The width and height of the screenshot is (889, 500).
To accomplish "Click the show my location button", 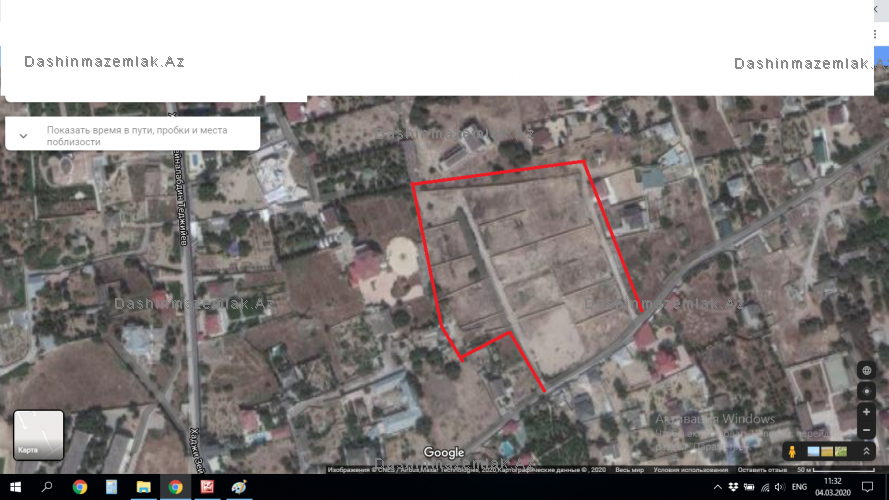I will [x=866, y=391].
